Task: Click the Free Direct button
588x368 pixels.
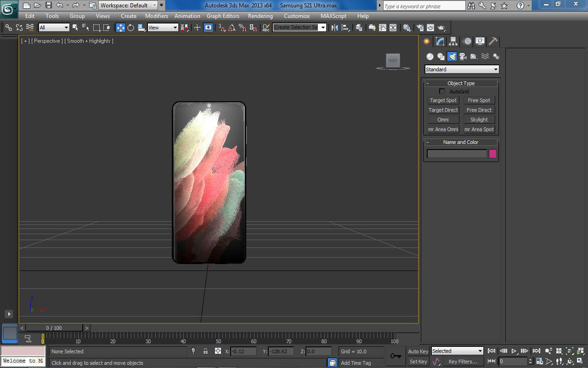Action: pos(479,110)
